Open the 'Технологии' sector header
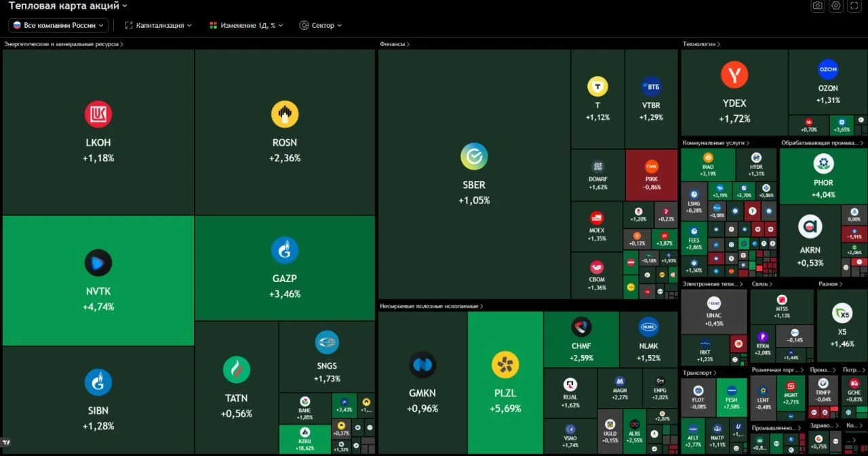868x456 pixels. click(701, 44)
